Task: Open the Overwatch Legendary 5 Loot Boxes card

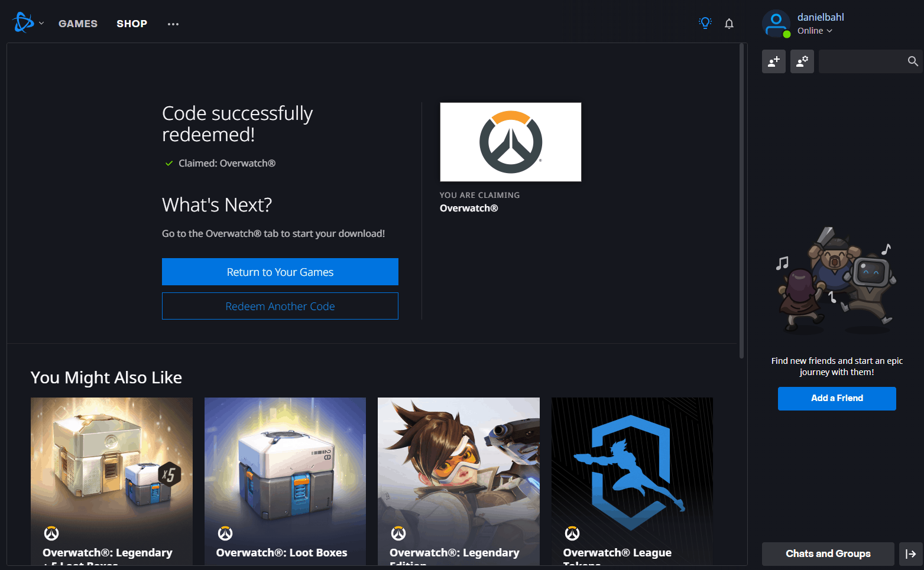Action: (x=112, y=481)
